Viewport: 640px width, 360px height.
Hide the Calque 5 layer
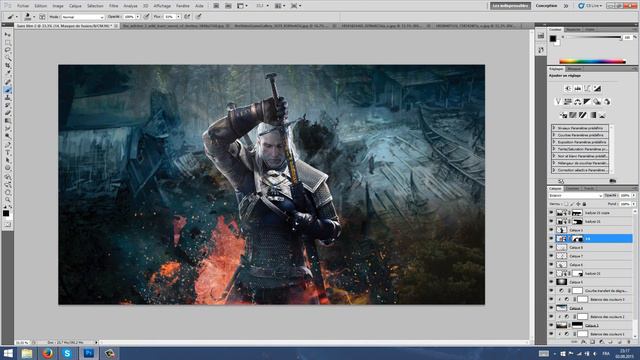pyautogui.click(x=551, y=282)
